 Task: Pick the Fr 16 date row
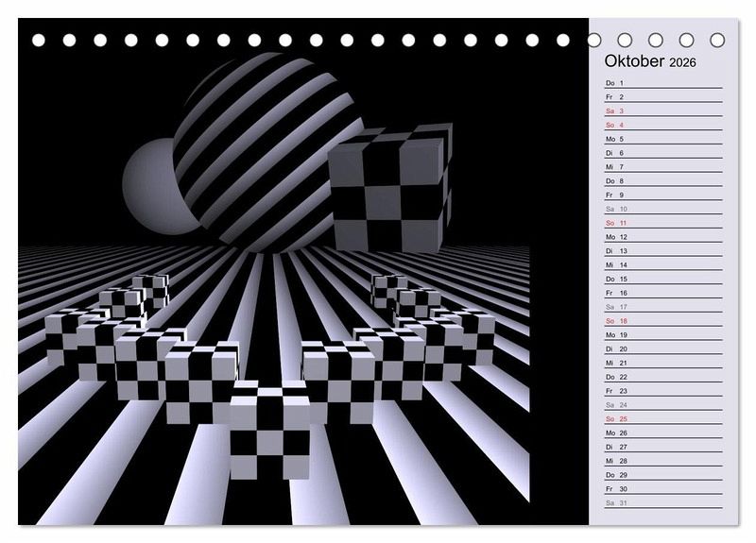pos(663,293)
